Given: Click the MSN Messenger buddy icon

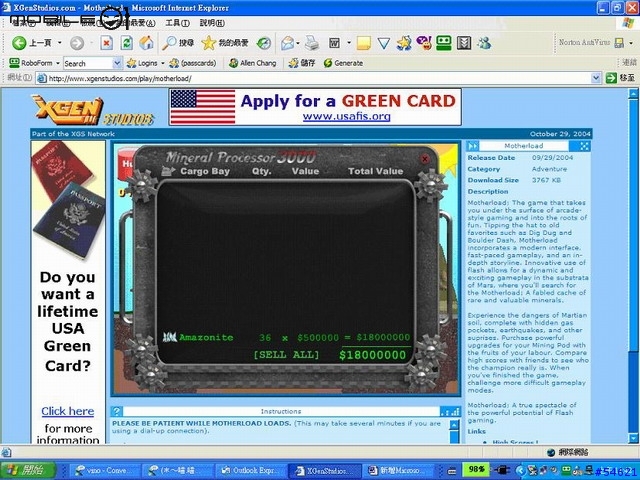Looking at the screenshot, I should click(484, 43).
